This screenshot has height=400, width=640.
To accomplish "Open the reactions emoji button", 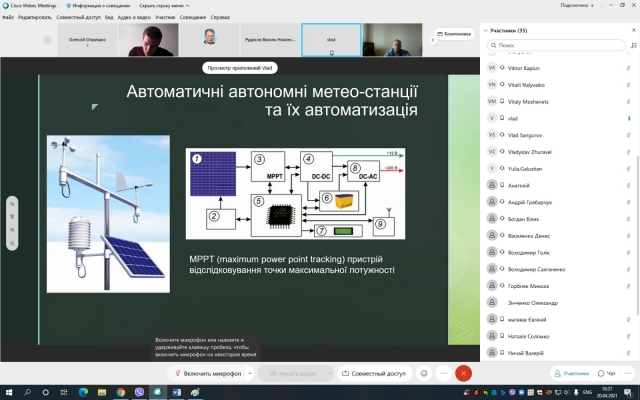I will (424, 373).
